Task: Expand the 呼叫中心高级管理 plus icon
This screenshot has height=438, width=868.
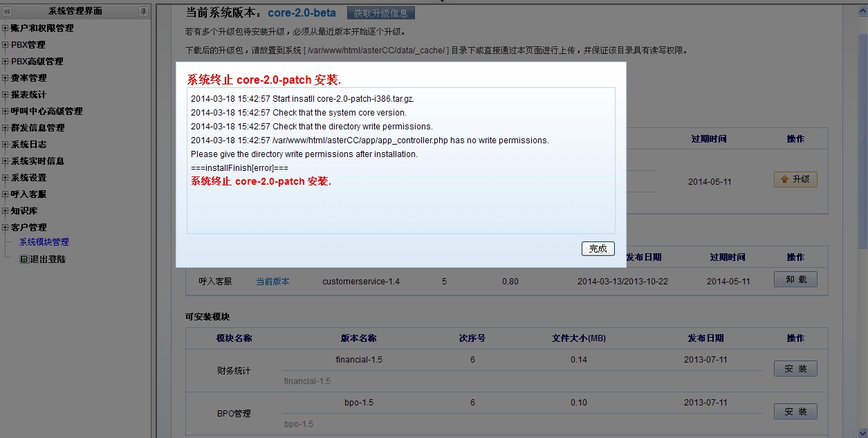Action: [6, 111]
